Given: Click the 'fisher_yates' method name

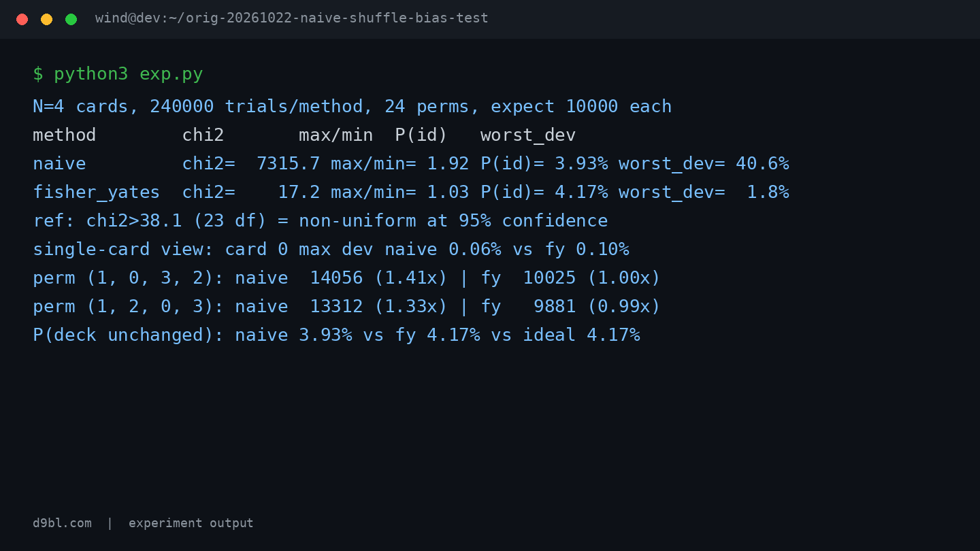Looking at the screenshot, I should (97, 193).
